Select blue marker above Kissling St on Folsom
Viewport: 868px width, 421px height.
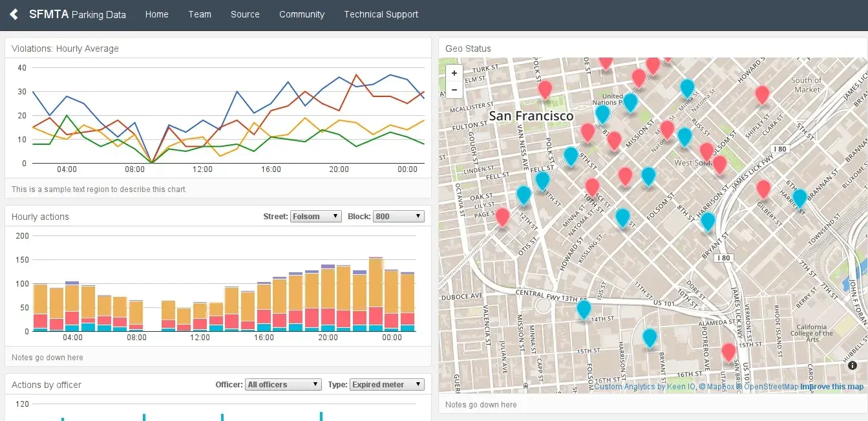point(622,217)
